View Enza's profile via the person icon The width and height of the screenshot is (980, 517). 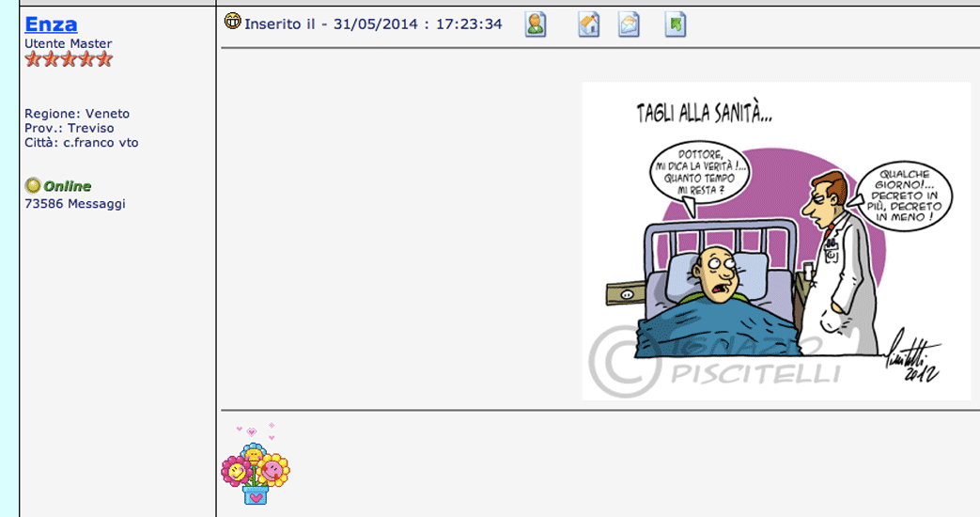pos(536,25)
